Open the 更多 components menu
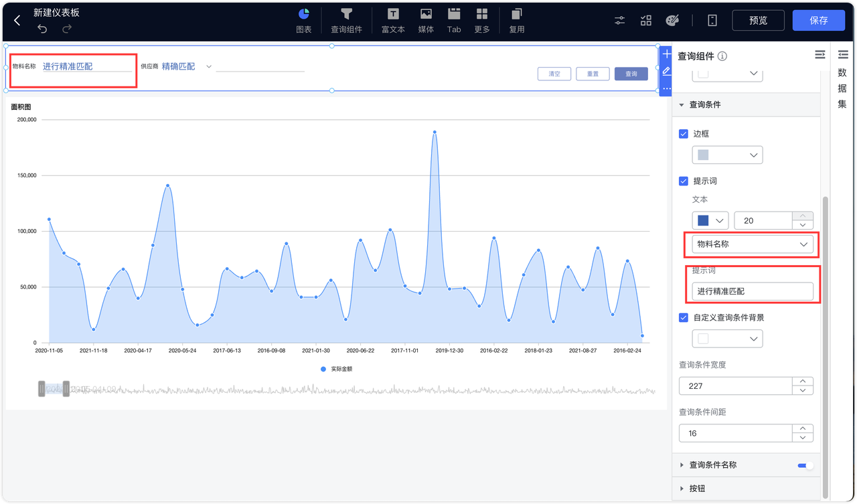This screenshot has height=504, width=857. click(482, 21)
